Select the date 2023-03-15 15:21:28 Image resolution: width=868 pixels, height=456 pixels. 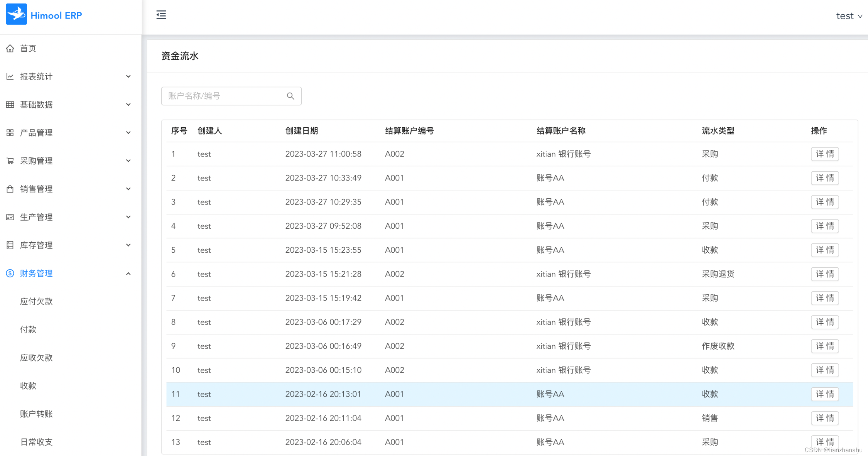(323, 274)
